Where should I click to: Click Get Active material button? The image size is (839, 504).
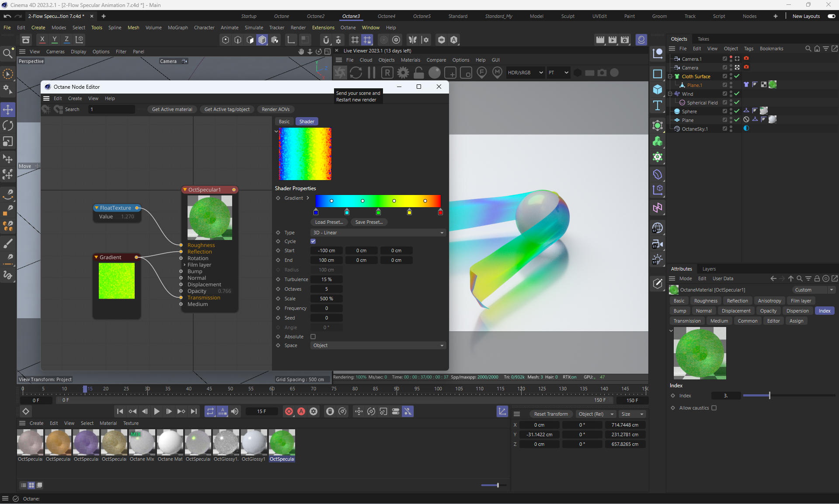point(172,109)
